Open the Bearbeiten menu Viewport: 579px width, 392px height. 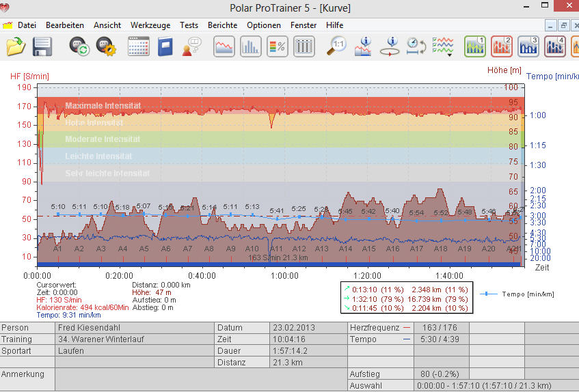tap(65, 25)
